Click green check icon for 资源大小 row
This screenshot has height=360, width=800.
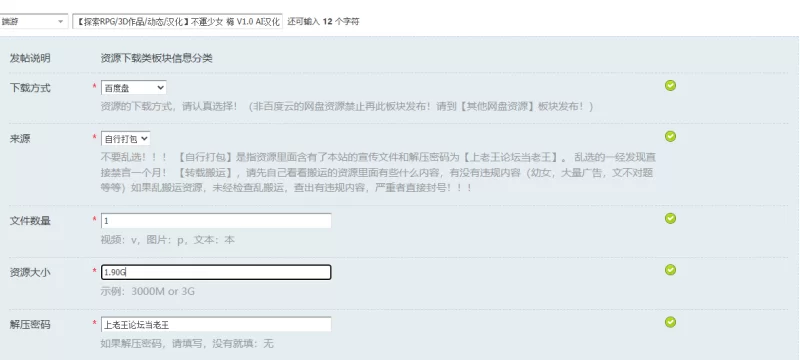[x=670, y=270]
